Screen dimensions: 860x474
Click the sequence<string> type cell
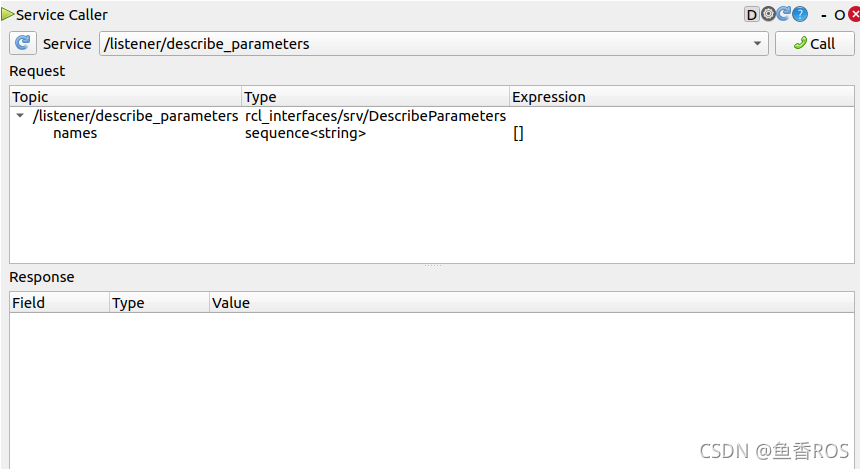click(305, 133)
